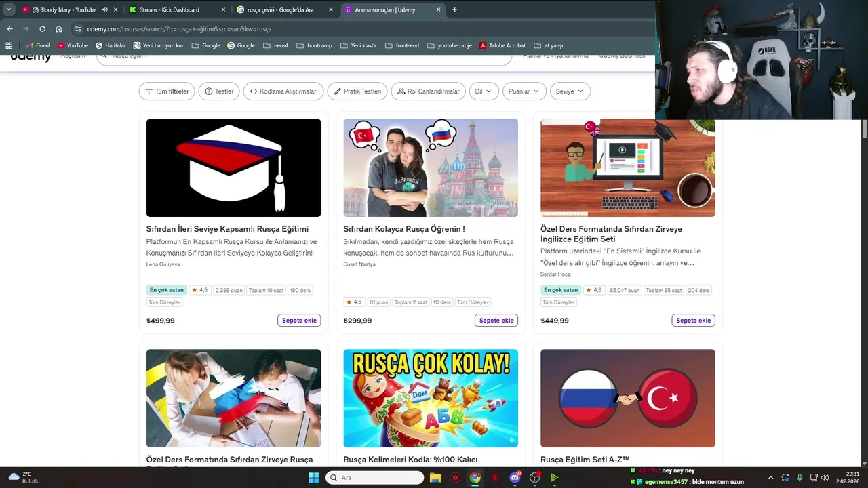Add the ₺499,99 Rusça course to cart
This screenshot has width=868, height=488.
click(299, 321)
